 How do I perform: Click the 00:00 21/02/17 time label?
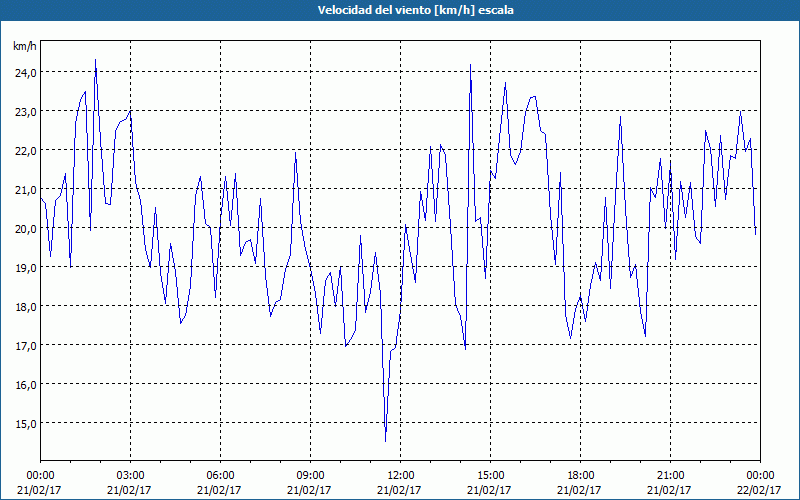[x=39, y=483]
